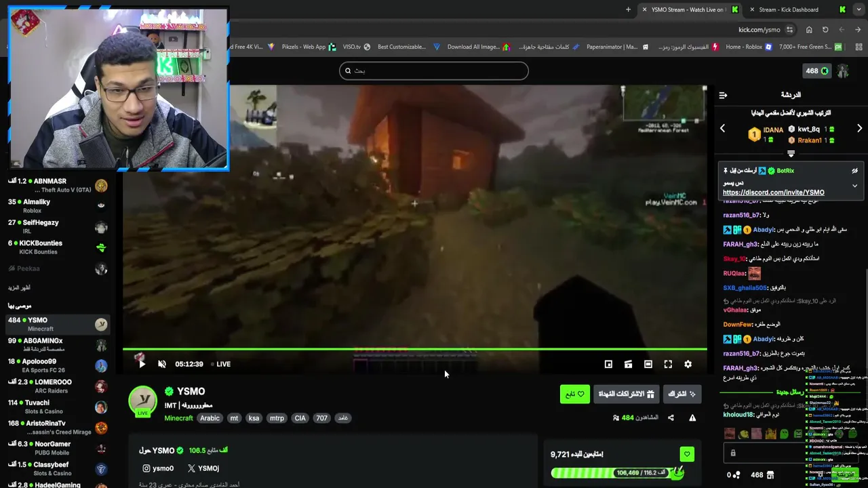868x488 pixels.
Task: Collapse the chat panel icon
Action: (723, 95)
